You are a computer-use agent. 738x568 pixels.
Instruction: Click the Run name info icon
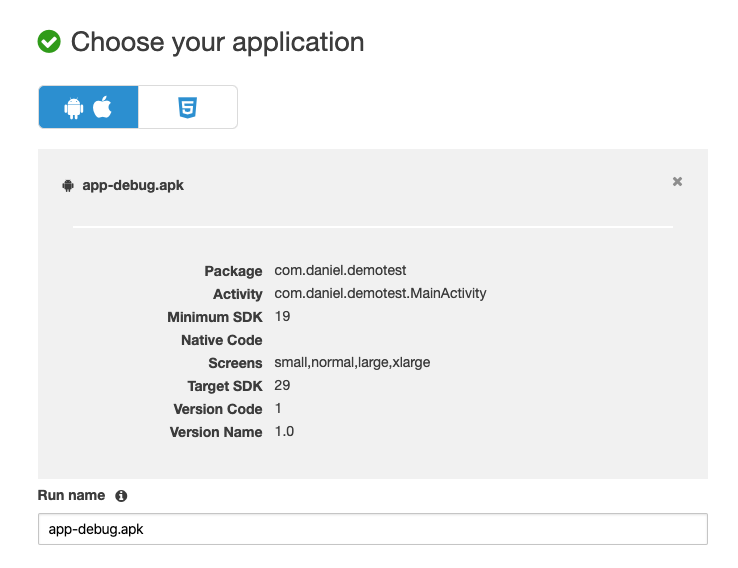121,496
